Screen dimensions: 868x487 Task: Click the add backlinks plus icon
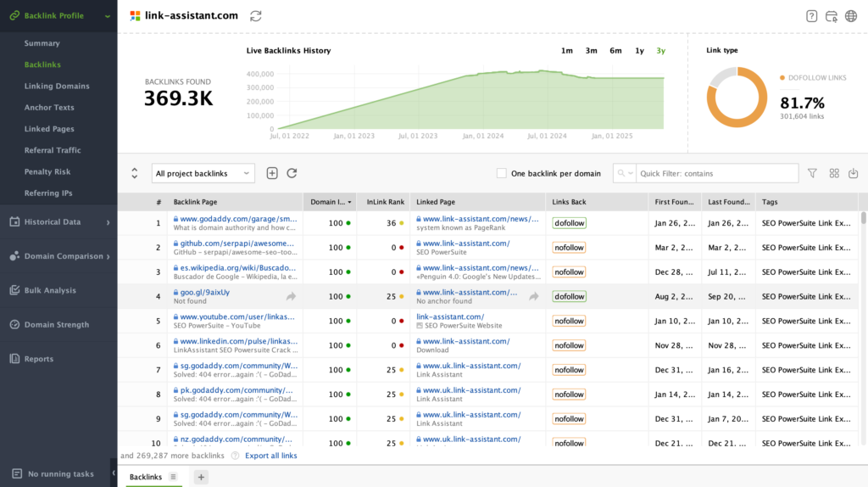(272, 173)
